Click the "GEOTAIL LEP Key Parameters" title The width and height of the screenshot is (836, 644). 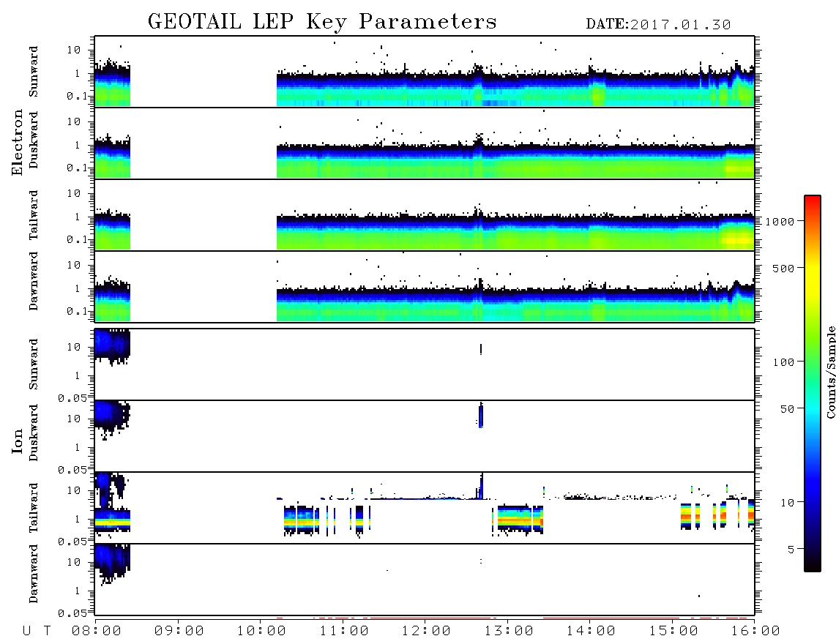[x=322, y=22]
